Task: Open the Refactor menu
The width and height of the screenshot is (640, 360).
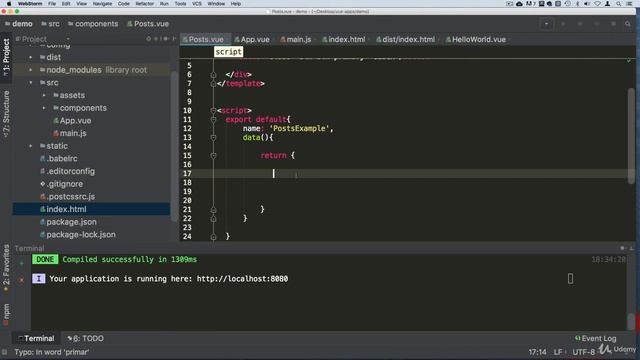Action: coord(144,4)
